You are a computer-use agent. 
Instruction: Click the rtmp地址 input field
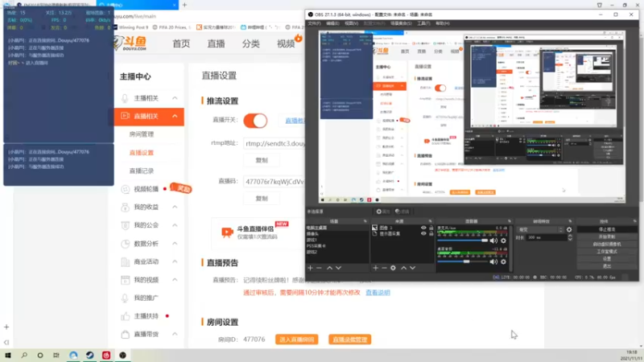[275, 143]
